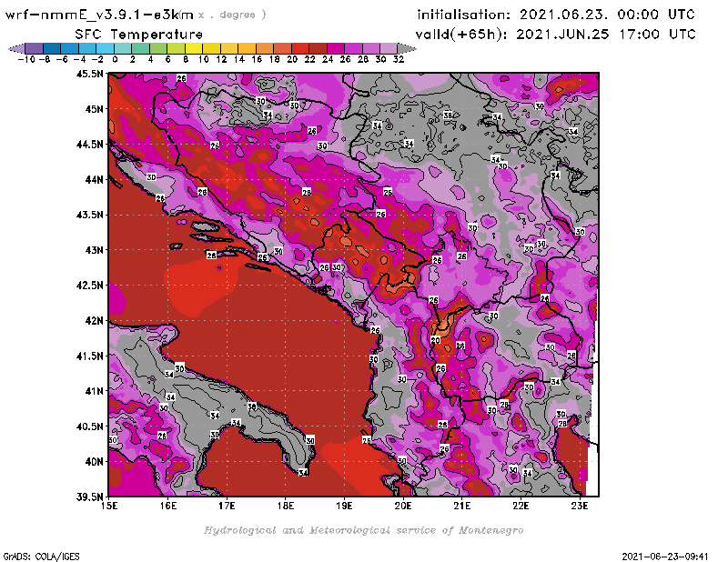Click the 44N latitude axis label
The width and height of the screenshot is (728, 562).
pos(94,179)
